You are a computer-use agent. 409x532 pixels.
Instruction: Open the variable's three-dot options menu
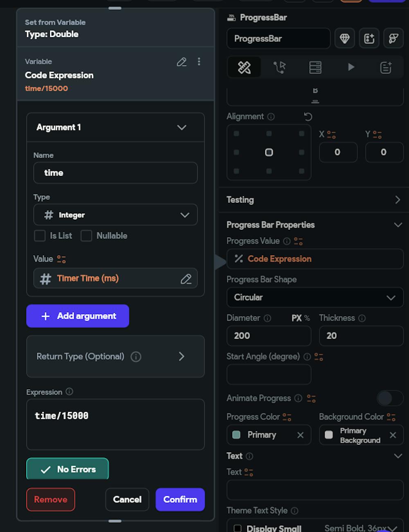point(199,61)
